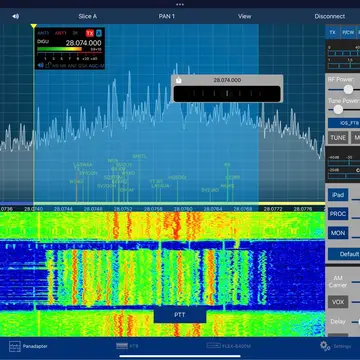Screen dimensions: 360x360
Task: Toggle the red TX button on slice flag
Action: tap(90, 33)
